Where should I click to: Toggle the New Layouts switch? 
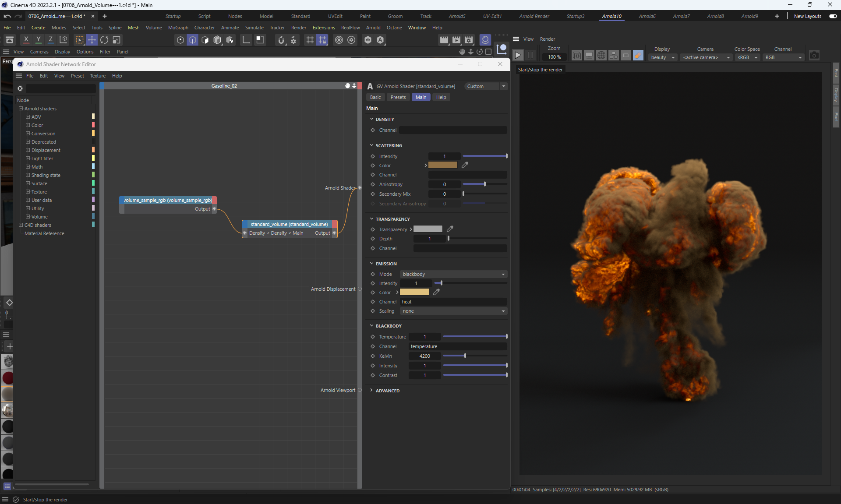(833, 16)
